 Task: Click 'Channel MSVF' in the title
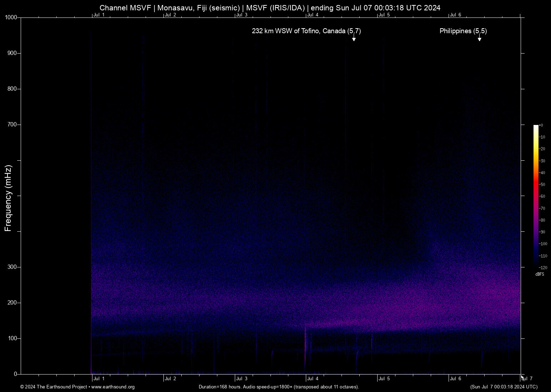(126, 8)
